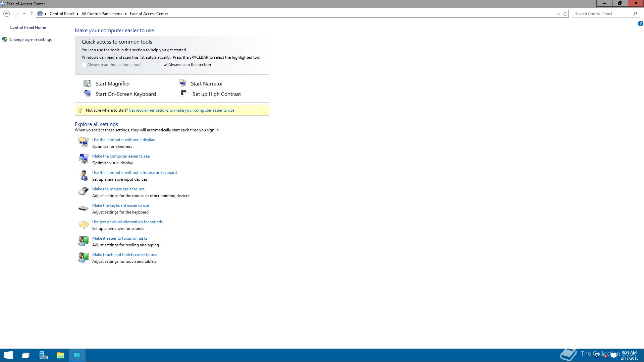The width and height of the screenshot is (644, 362).
Task: Open Make it easier to focus on tasks
Action: click(119, 238)
